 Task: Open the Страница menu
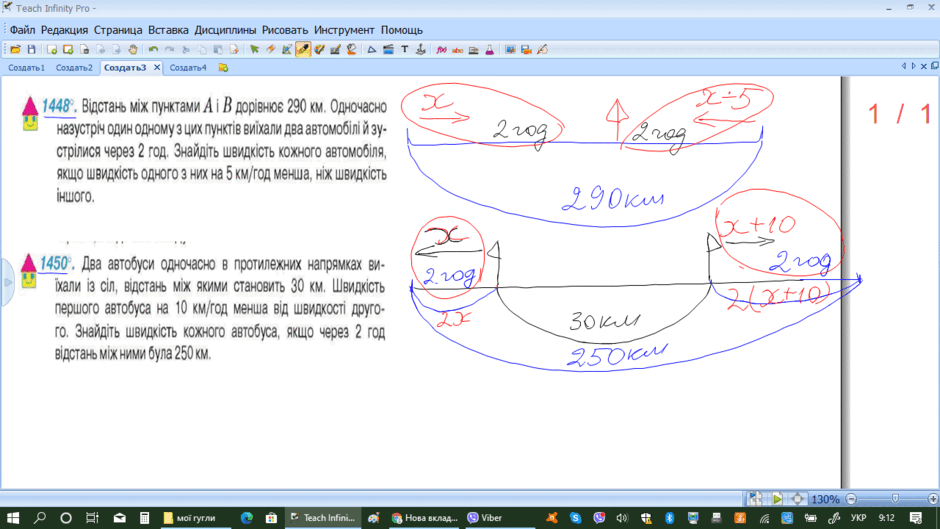tap(118, 30)
